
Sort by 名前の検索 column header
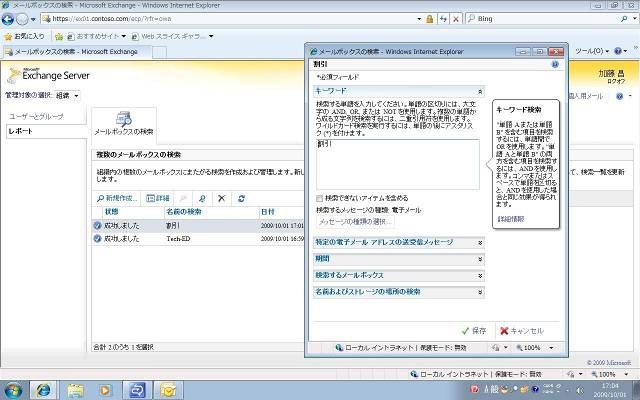click(x=184, y=212)
